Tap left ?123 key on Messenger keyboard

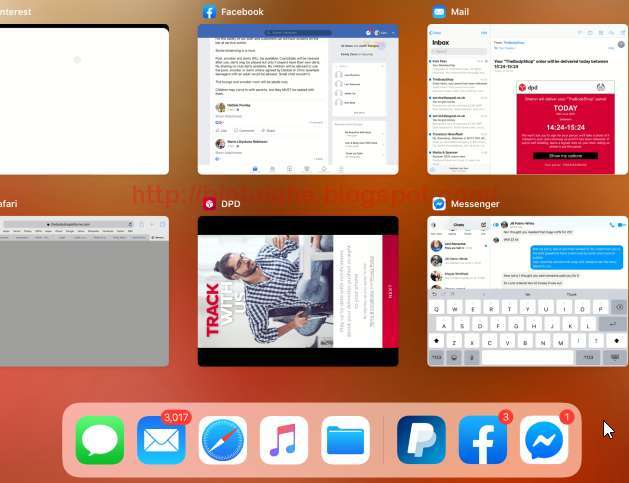pyautogui.click(x=436, y=357)
